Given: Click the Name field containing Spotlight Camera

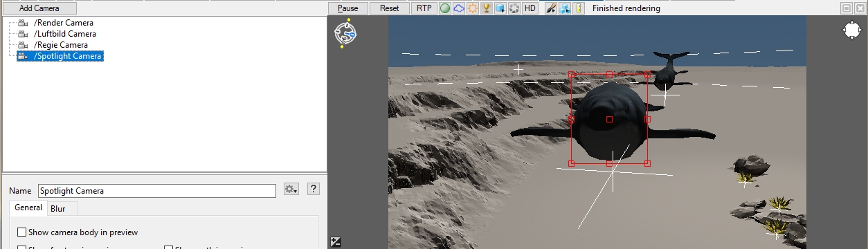Looking at the screenshot, I should [156, 191].
